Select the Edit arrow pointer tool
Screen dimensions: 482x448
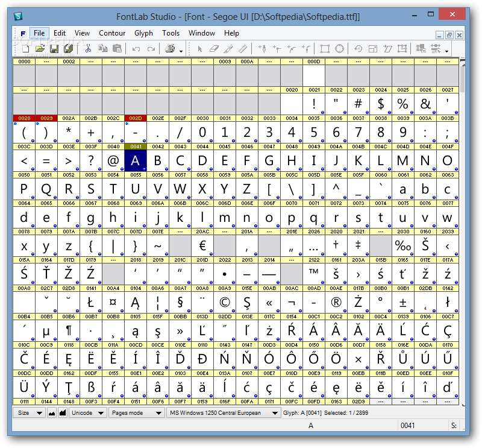200,49
